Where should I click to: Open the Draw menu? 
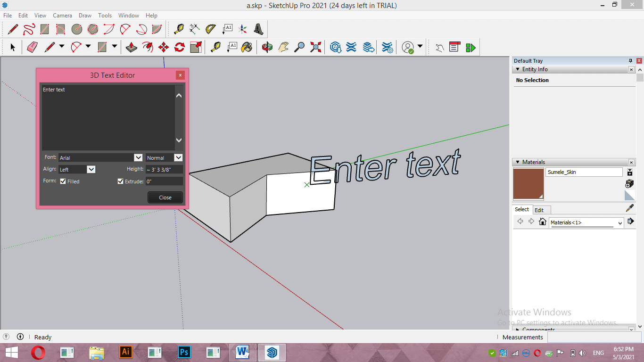pos(85,16)
